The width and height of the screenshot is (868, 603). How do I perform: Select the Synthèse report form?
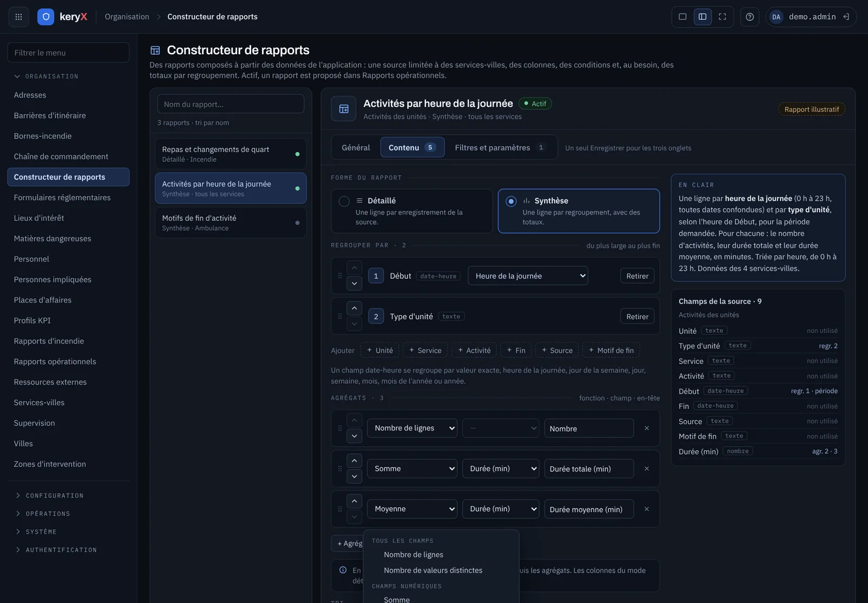coord(579,211)
